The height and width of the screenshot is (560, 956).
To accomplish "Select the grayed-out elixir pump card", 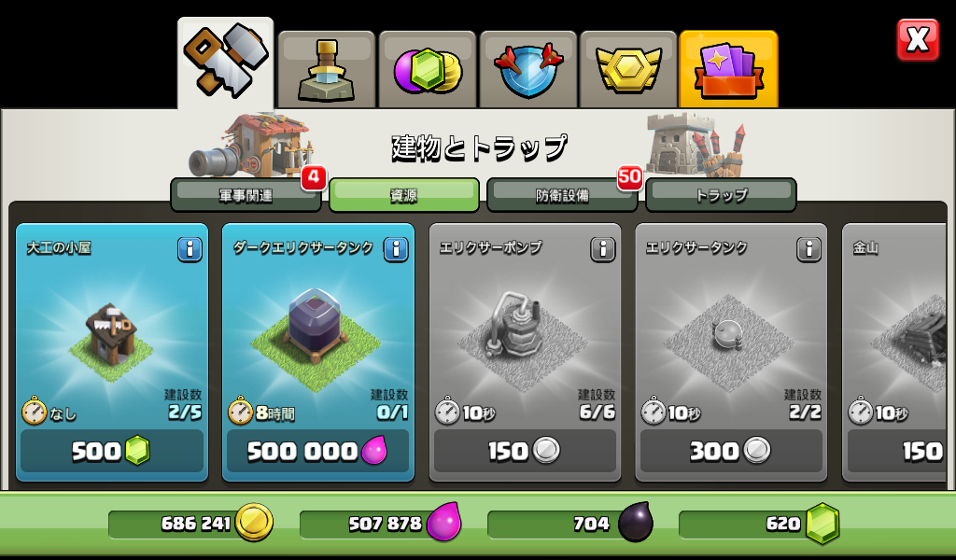I will pyautogui.click(x=525, y=352).
